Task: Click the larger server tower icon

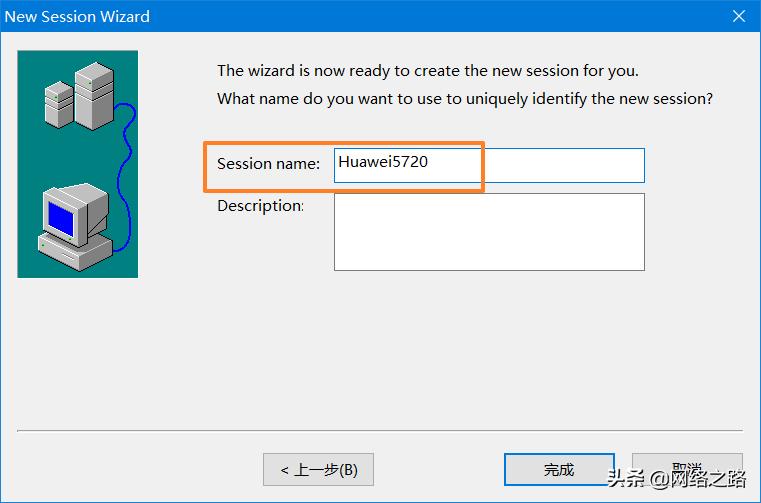Action: 93,93
